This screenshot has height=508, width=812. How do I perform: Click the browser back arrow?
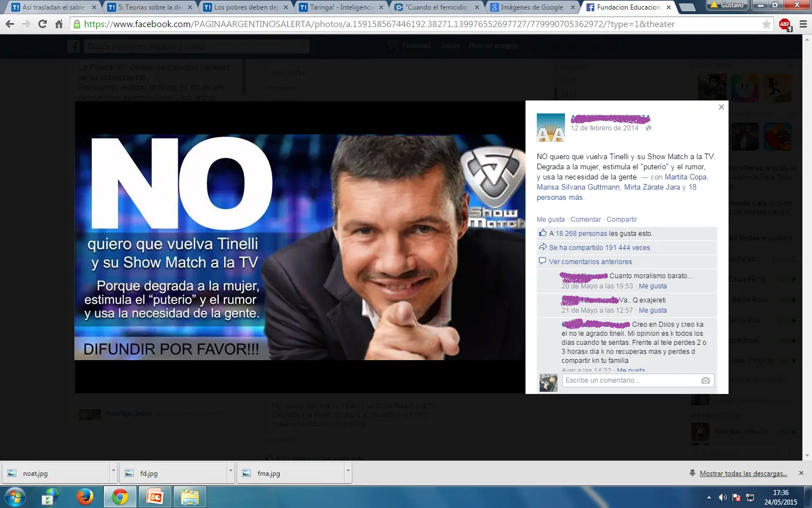point(10,24)
